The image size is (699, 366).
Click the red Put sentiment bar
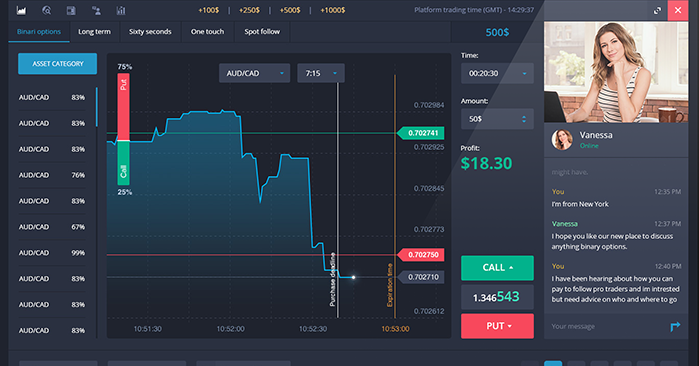tap(123, 107)
